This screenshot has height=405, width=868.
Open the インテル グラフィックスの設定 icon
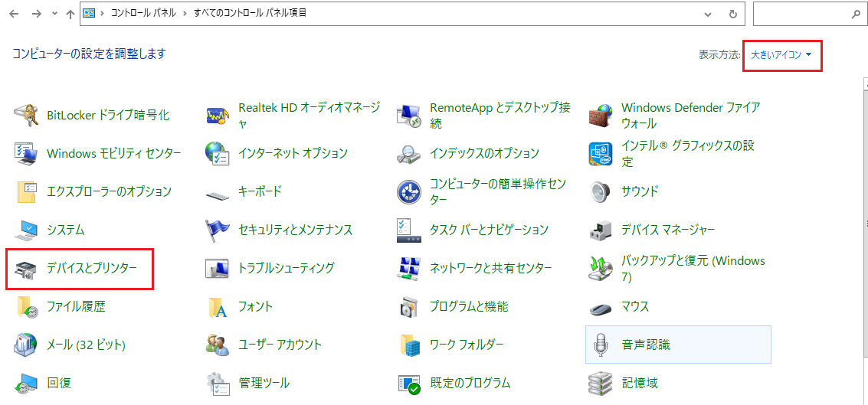click(x=601, y=153)
